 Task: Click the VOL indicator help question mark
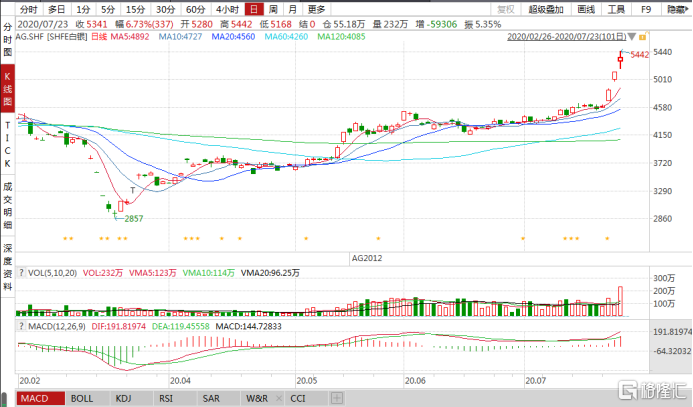[21, 273]
